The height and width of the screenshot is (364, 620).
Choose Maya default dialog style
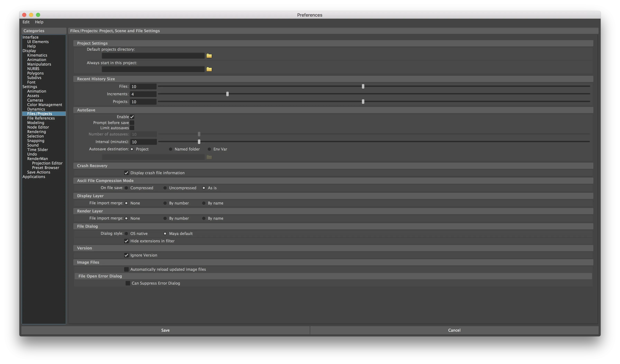[x=165, y=234]
